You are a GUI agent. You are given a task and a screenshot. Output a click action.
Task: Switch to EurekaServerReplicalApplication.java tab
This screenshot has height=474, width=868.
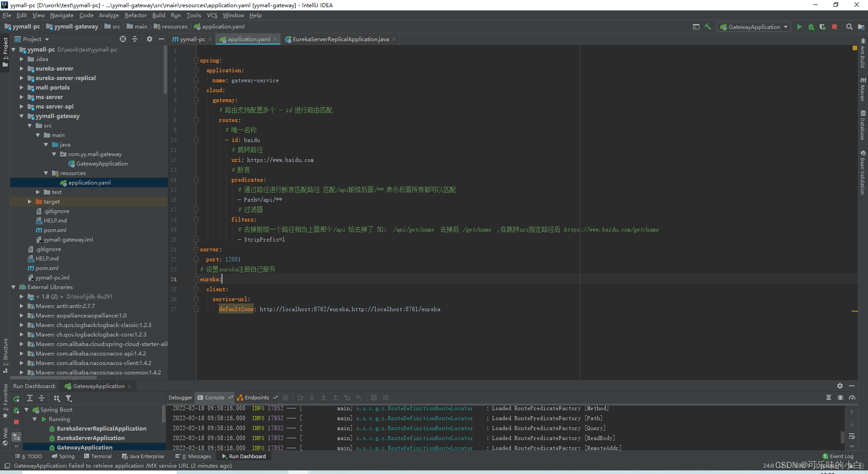tap(340, 39)
